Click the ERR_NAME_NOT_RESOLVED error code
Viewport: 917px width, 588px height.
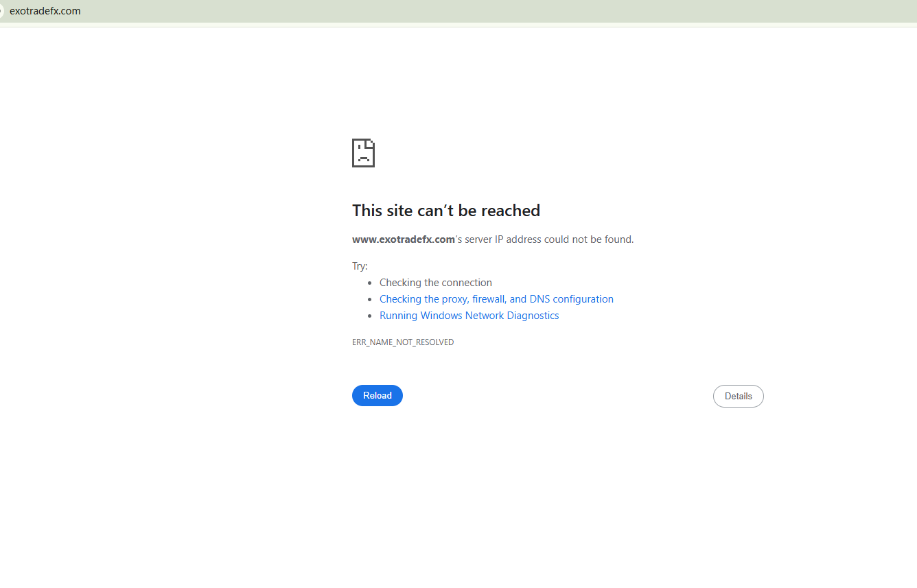click(x=403, y=342)
